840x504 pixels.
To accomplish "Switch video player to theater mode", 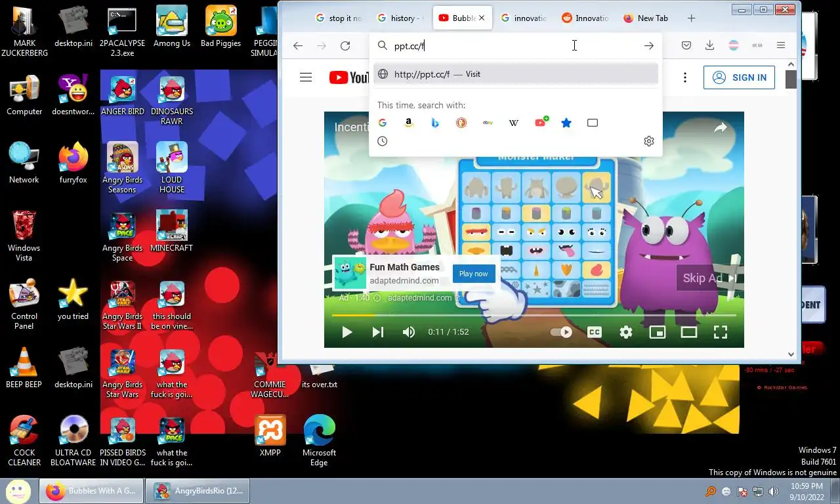I will [689, 332].
